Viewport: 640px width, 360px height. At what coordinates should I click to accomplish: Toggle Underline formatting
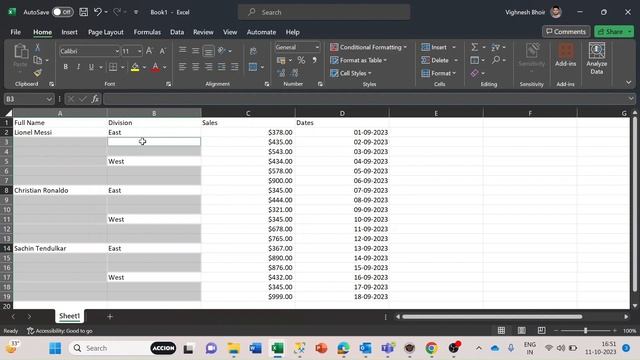point(91,67)
